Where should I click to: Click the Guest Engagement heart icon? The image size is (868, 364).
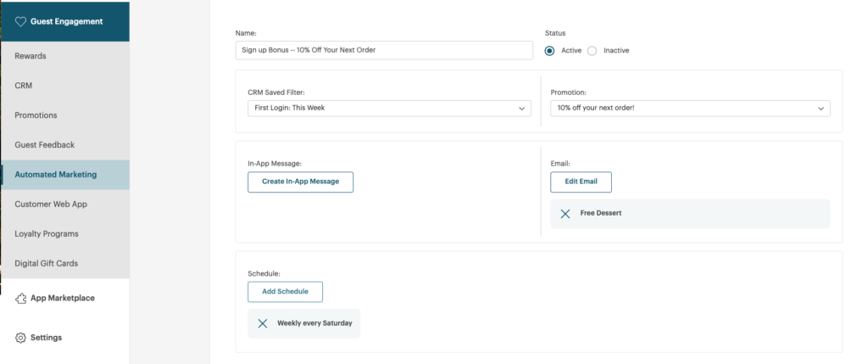[20, 21]
